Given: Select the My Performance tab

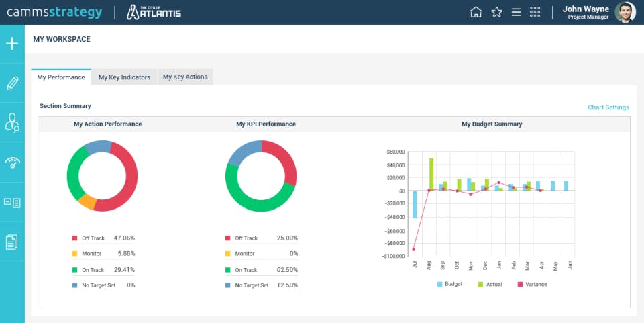Looking at the screenshot, I should tap(61, 77).
